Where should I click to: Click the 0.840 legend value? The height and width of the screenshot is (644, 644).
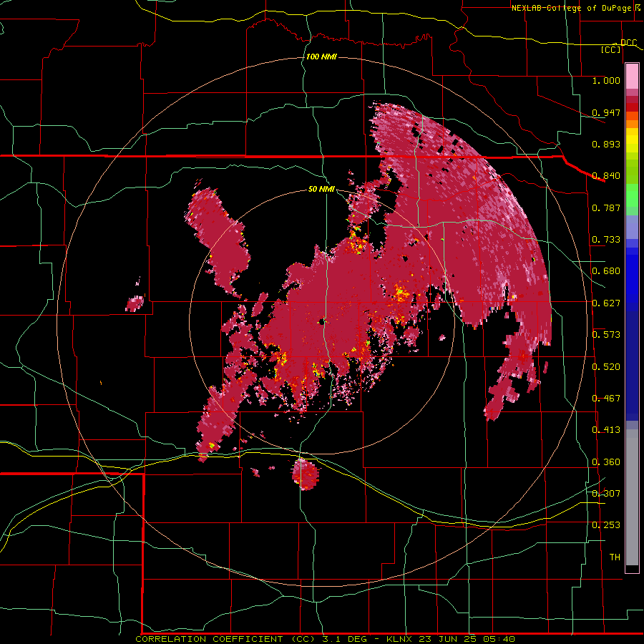pos(606,176)
